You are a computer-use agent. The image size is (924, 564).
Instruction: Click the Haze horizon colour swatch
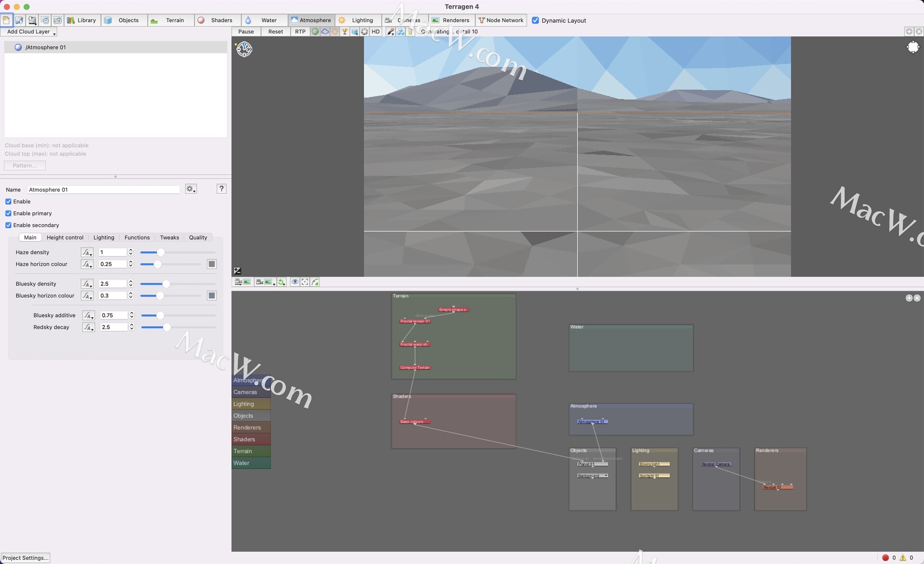pos(211,264)
